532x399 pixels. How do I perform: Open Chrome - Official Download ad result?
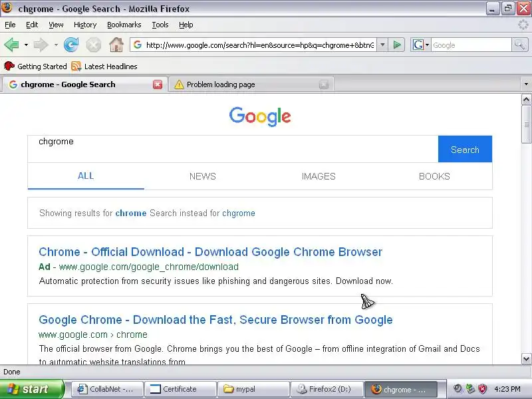tap(210, 252)
